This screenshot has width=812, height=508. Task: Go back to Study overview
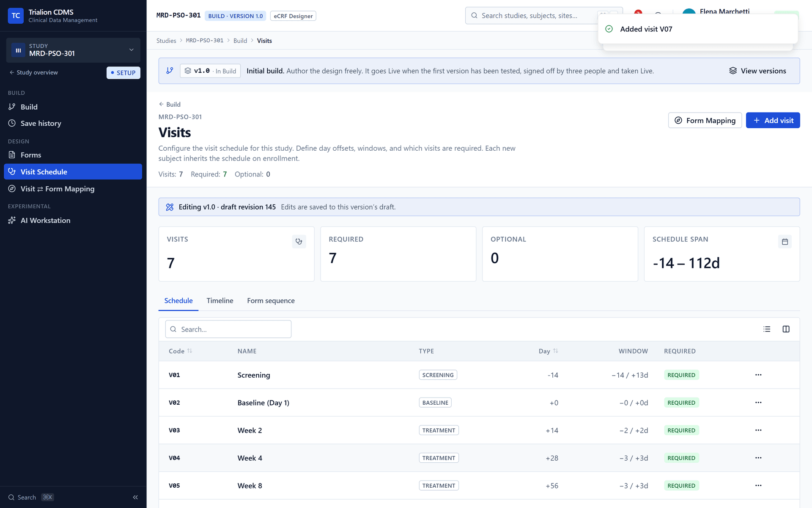pyautogui.click(x=34, y=72)
